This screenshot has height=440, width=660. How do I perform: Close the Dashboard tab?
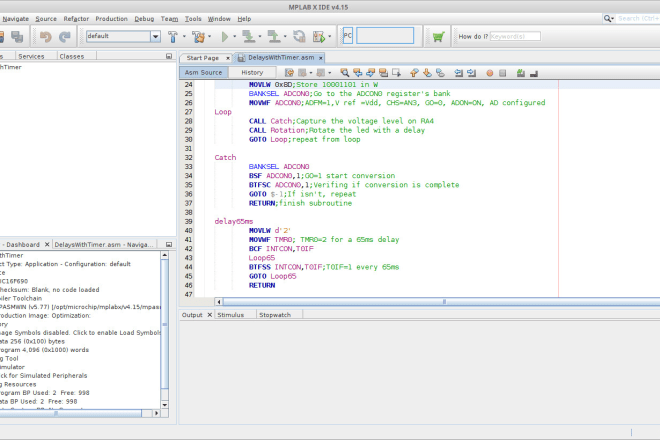pyautogui.click(x=47, y=244)
